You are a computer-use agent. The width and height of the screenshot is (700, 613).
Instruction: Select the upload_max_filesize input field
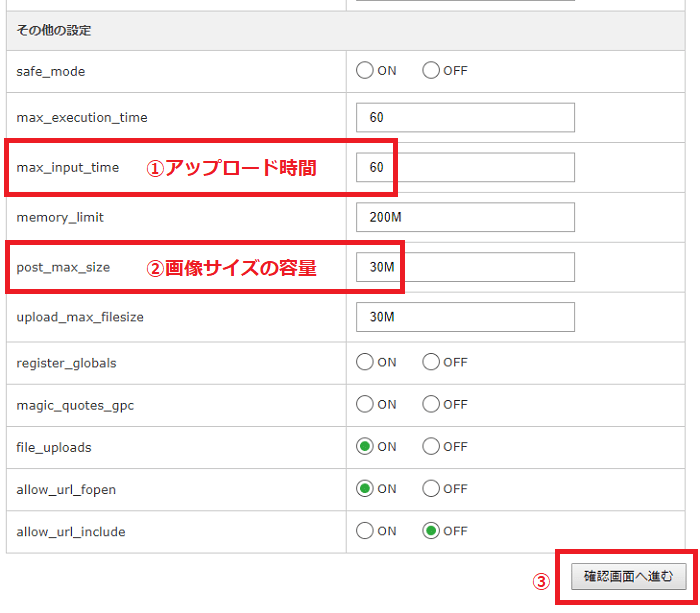coord(465,317)
